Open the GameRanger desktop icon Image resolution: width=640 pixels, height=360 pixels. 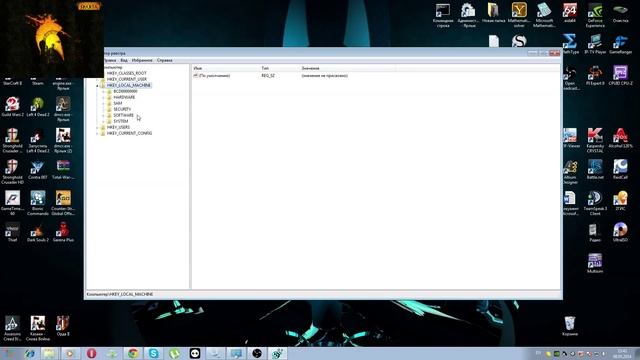(x=620, y=44)
